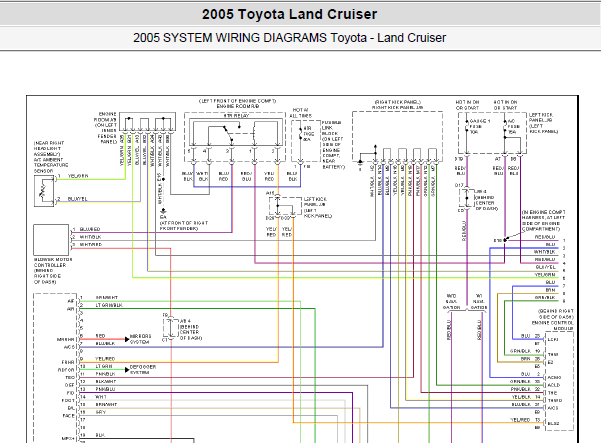Select BLK/WHT wire label at pin 12
Viewport: 601px width, 443px height.
(105, 382)
